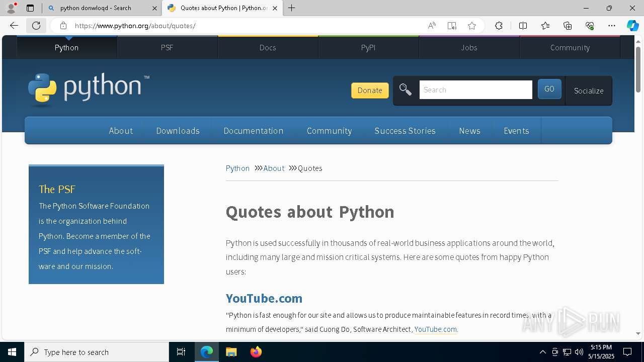
Task: Open the Favorites list icon
Action: [545, 26]
